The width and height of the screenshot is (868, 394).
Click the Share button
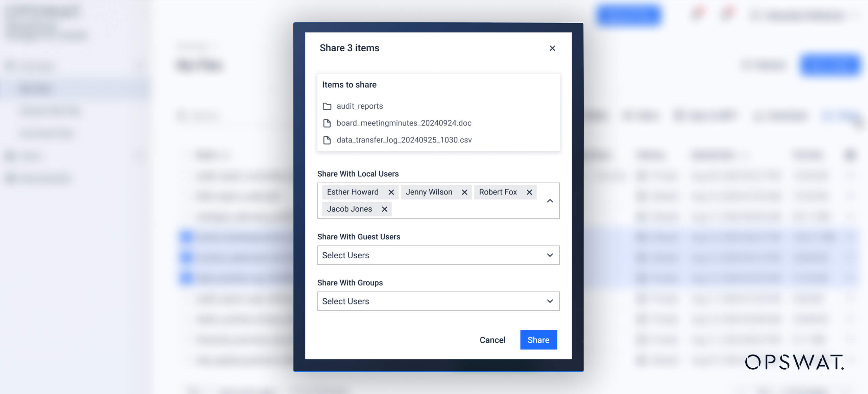(538, 340)
